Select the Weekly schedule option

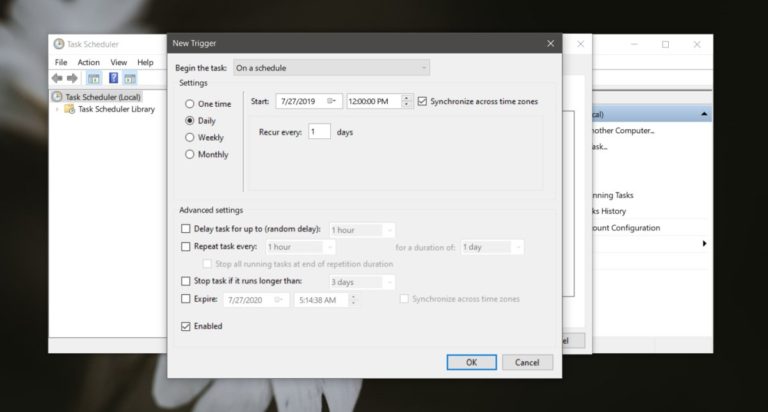tap(190, 137)
